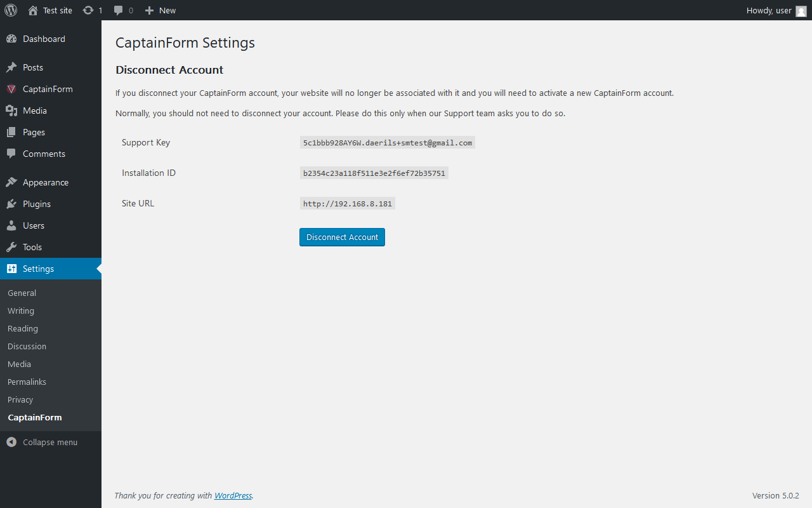The image size is (812, 508).
Task: Open the comments bubble icon in toolbar
Action: pos(119,10)
